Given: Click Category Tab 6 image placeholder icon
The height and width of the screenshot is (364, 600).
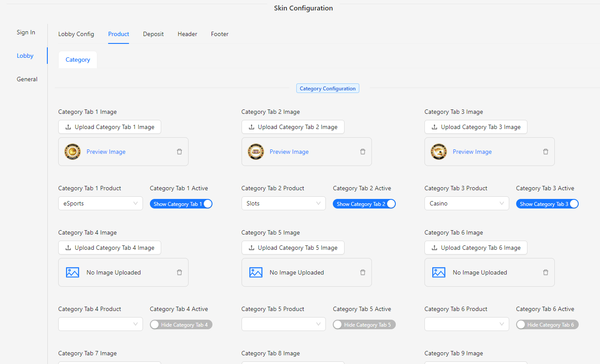Looking at the screenshot, I should (x=439, y=272).
